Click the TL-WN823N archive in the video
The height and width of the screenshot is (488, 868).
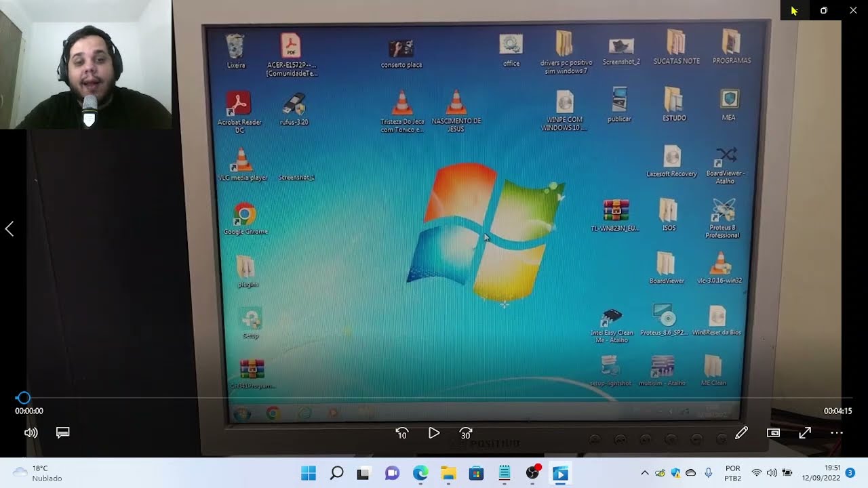[x=615, y=216]
